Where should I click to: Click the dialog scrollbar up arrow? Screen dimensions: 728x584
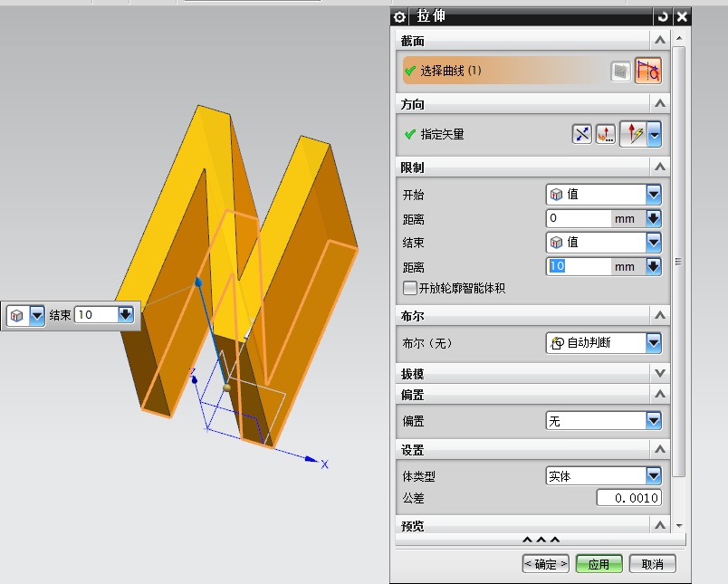tap(679, 39)
